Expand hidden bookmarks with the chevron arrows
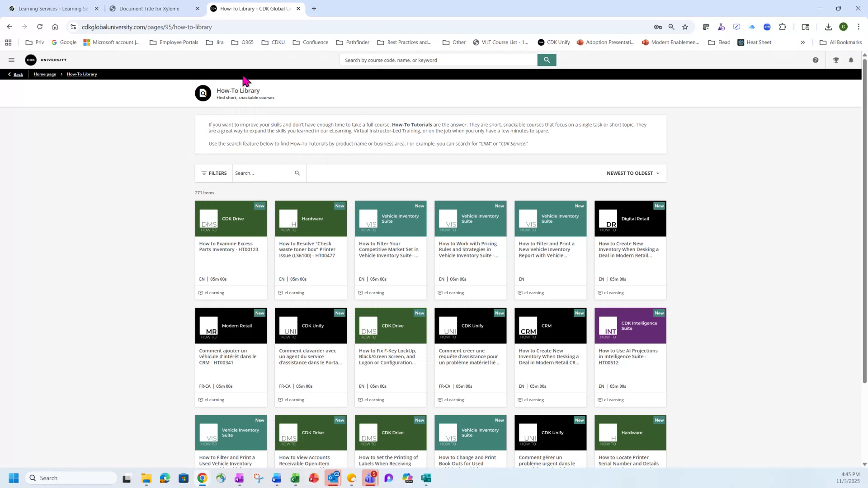Image resolution: width=868 pixels, height=488 pixels. 803,42
